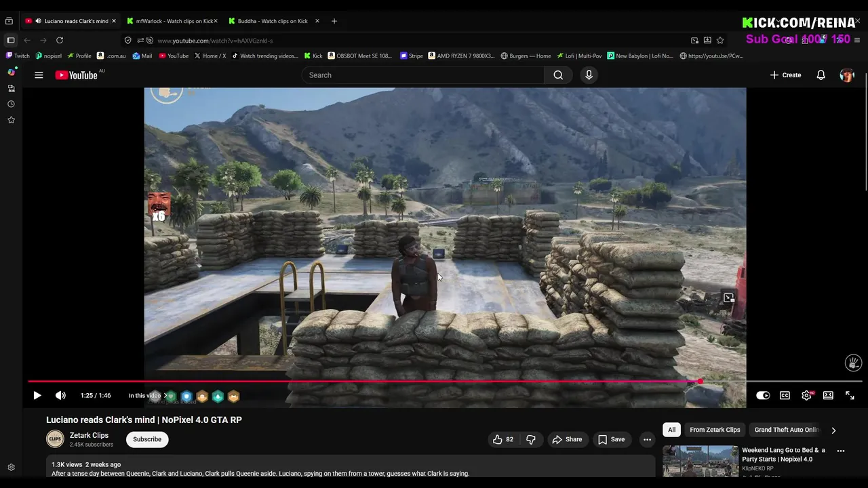
Task: Dislike this video
Action: click(531, 439)
